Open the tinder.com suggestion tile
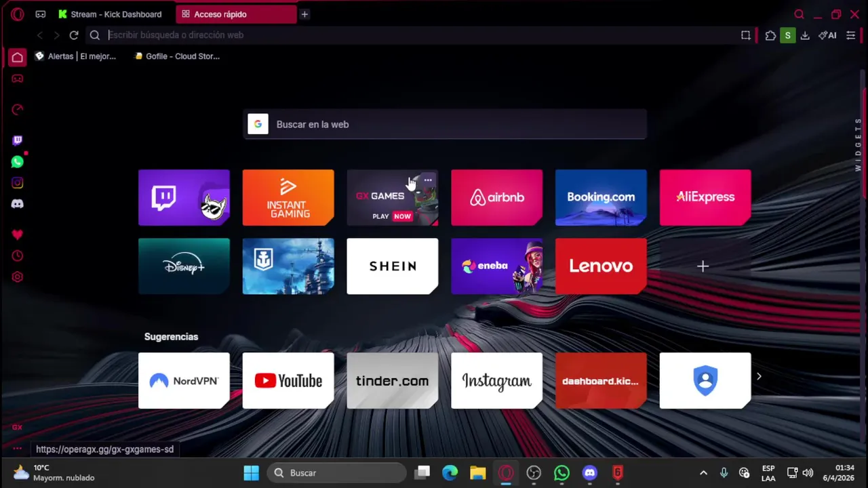 393,381
